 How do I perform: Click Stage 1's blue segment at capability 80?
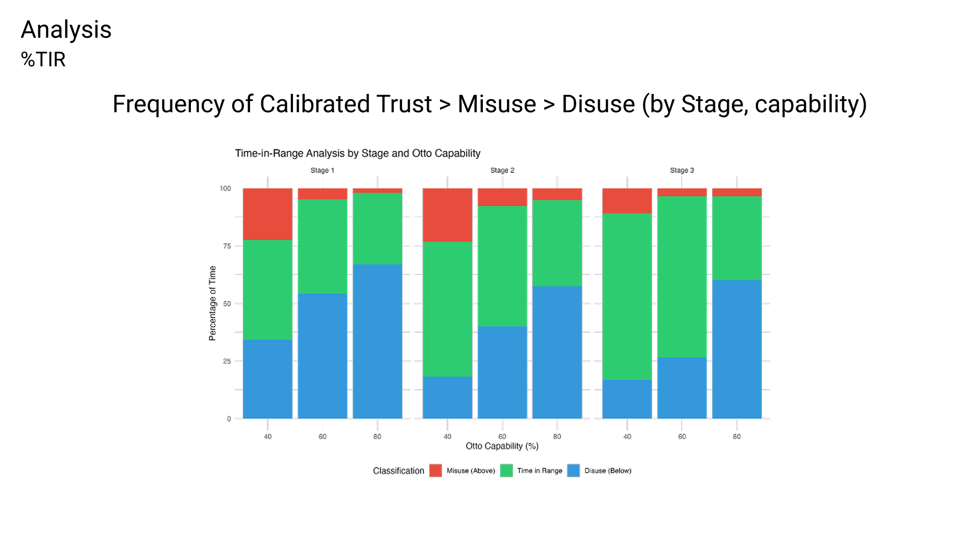(377, 341)
